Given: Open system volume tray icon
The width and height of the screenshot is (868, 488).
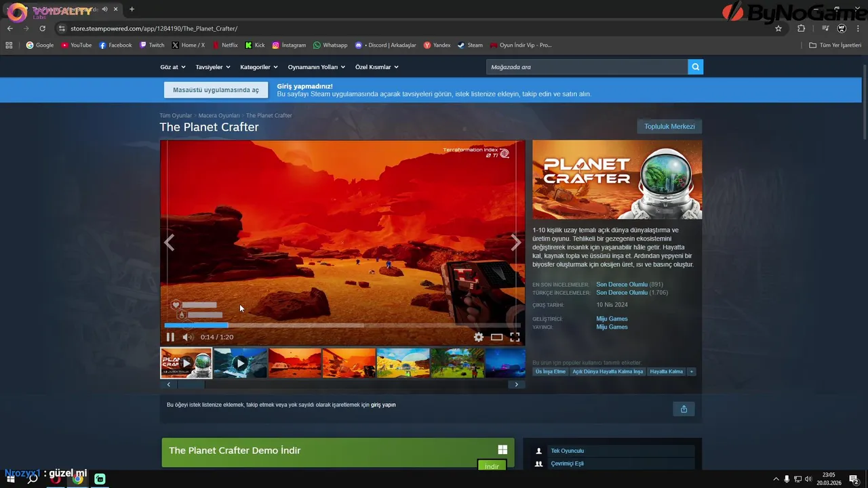Looking at the screenshot, I should pos(808,479).
